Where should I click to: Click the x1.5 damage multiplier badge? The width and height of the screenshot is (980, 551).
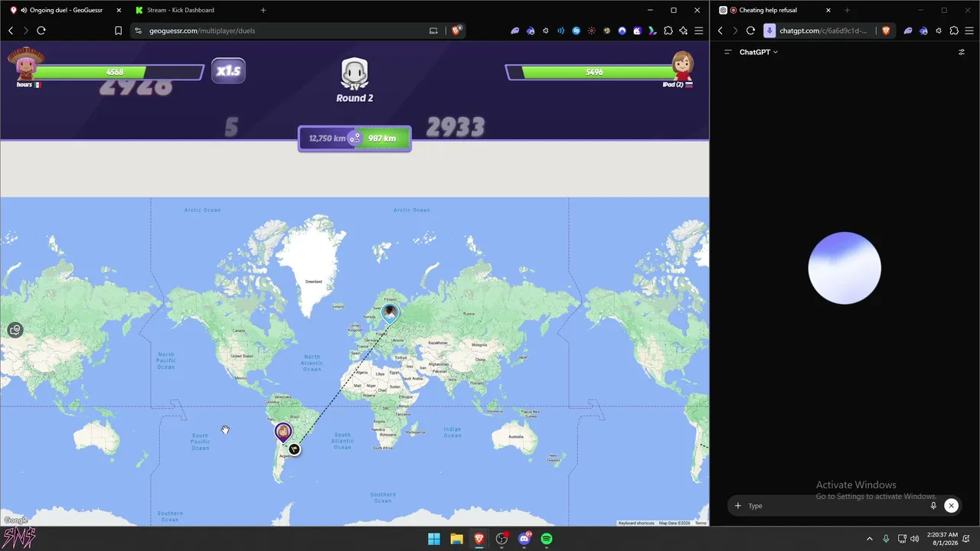tap(228, 70)
